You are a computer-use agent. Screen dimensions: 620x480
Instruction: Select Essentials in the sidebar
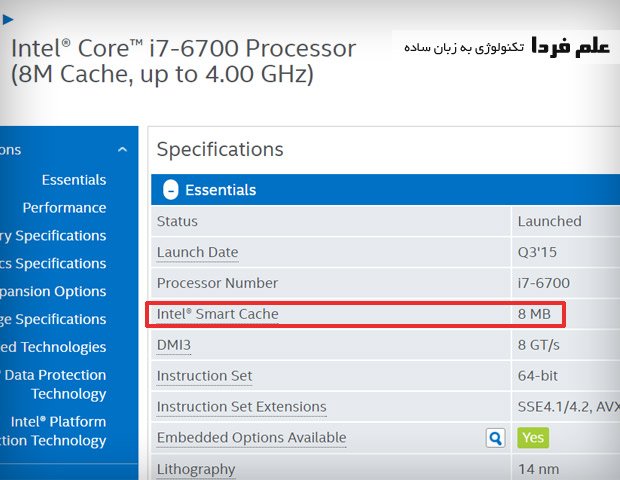(74, 180)
